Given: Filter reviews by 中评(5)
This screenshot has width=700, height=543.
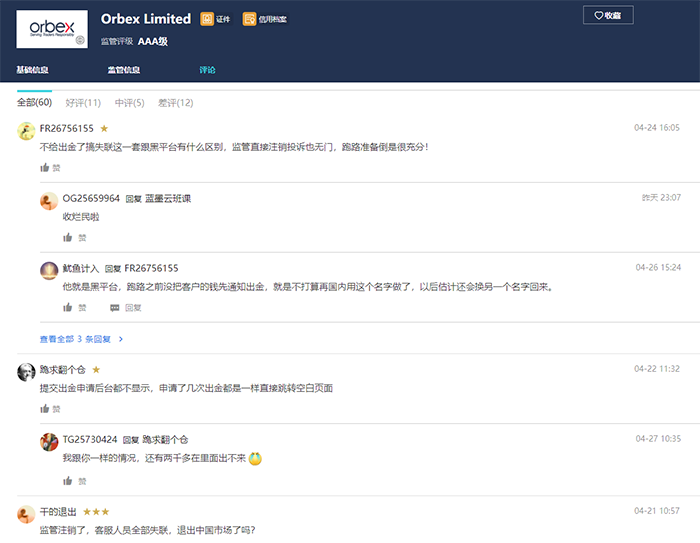Looking at the screenshot, I should [129, 102].
